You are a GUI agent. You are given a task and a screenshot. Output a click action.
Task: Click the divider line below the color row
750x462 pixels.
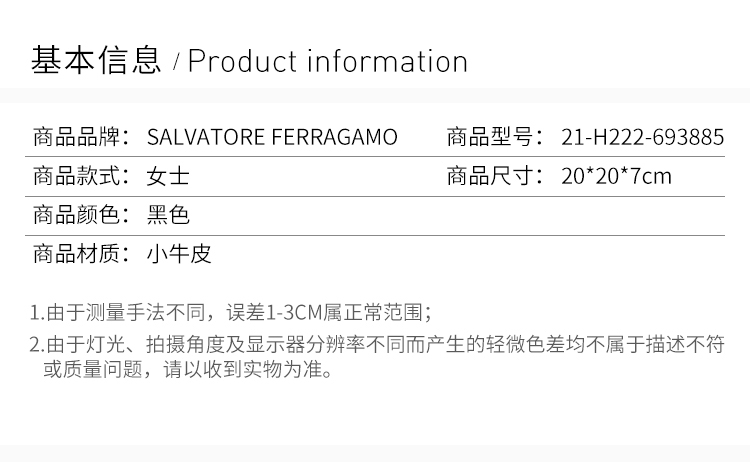tap(375, 235)
